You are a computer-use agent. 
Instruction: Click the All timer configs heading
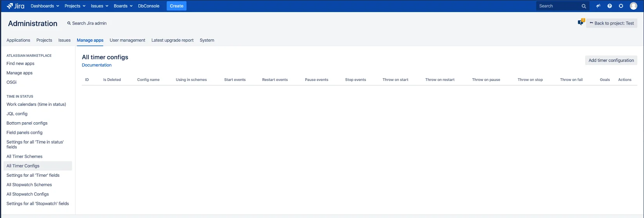(105, 57)
